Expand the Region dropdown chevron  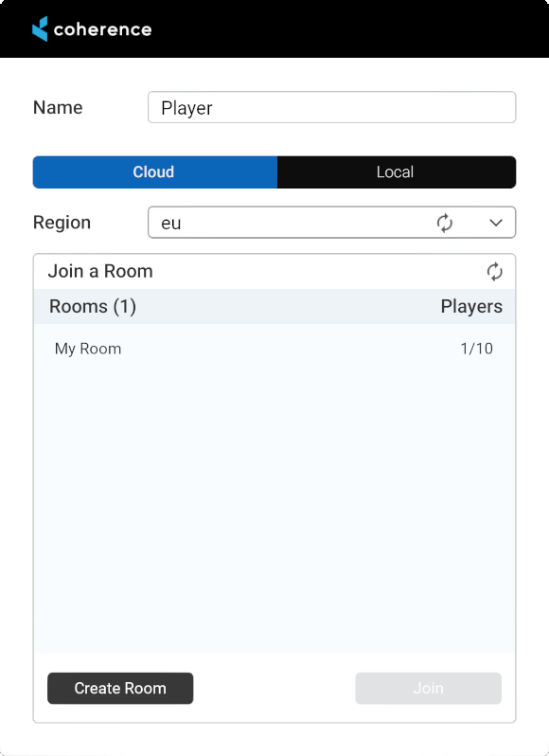tap(496, 223)
